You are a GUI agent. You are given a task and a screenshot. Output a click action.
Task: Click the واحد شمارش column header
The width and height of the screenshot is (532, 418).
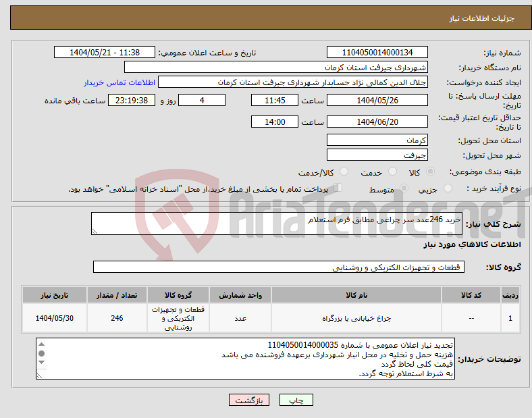(x=240, y=295)
